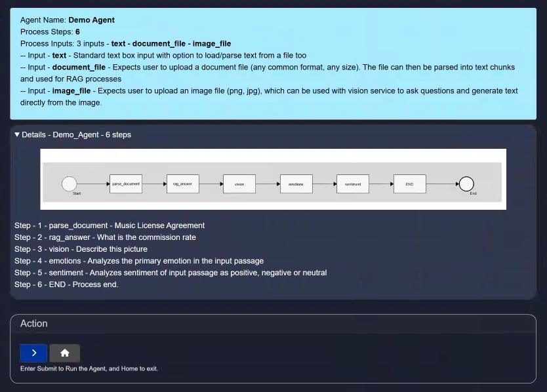This screenshot has width=547, height=392.
Task: Click Step 4 emotions description line
Action: 139,261
